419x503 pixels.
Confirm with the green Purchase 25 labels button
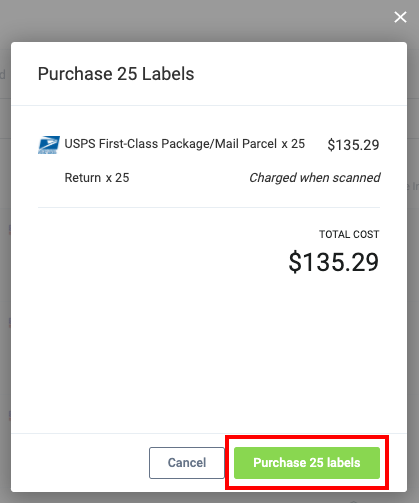point(307,463)
